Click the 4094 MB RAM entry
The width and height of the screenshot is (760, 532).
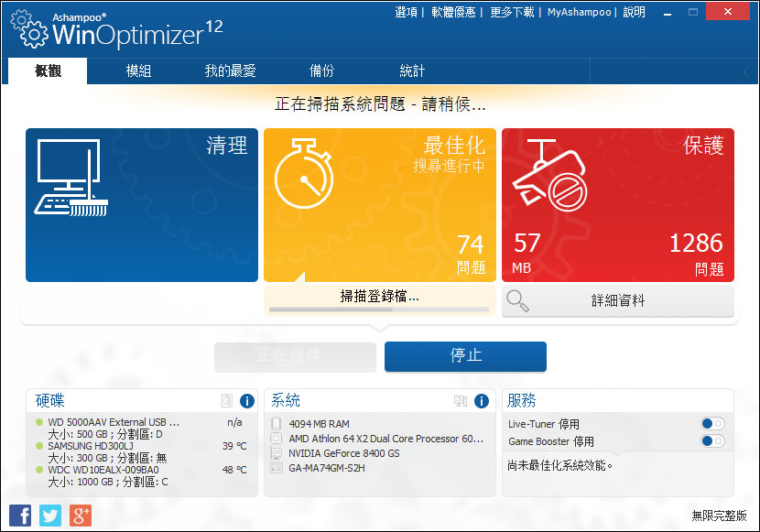[319, 424]
